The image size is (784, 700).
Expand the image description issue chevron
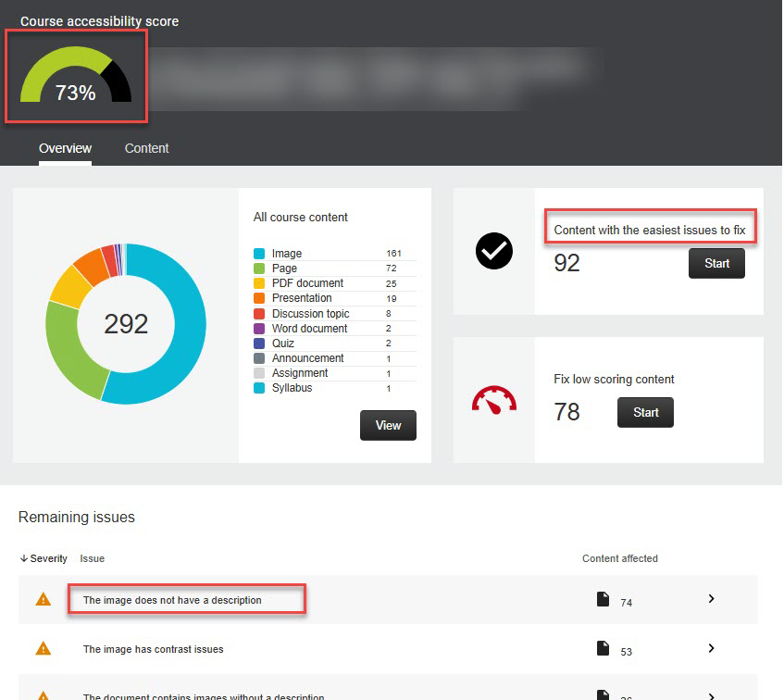[x=711, y=599]
